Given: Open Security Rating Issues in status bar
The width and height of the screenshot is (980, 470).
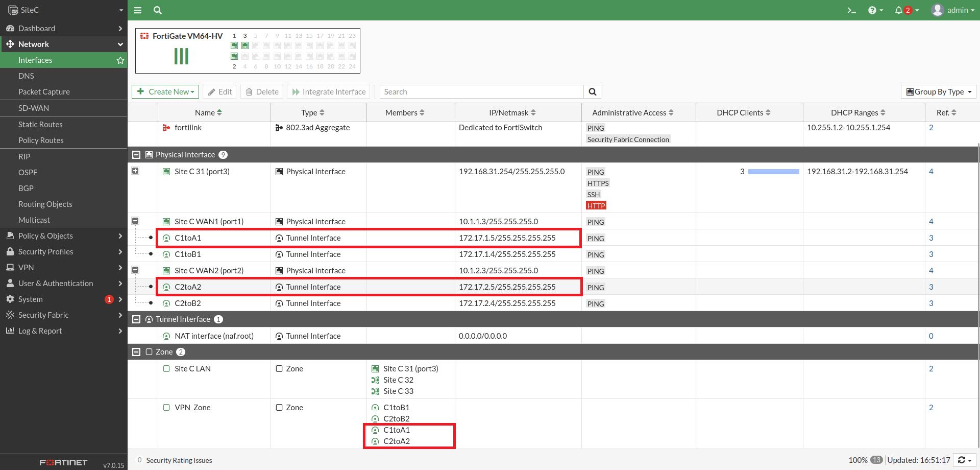Looking at the screenshot, I should (x=179, y=460).
